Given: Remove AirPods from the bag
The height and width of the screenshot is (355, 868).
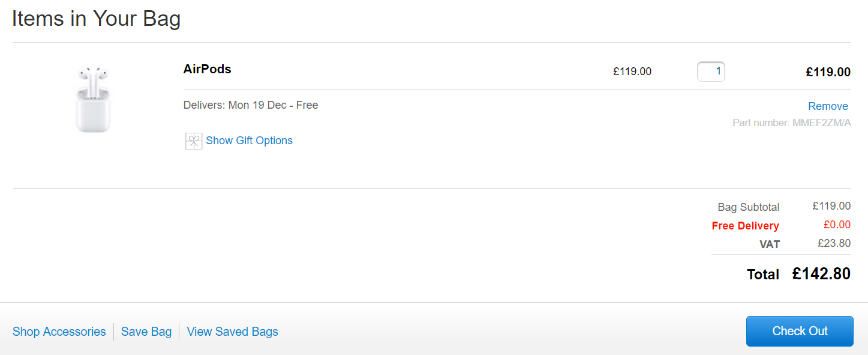Looking at the screenshot, I should click(x=828, y=106).
